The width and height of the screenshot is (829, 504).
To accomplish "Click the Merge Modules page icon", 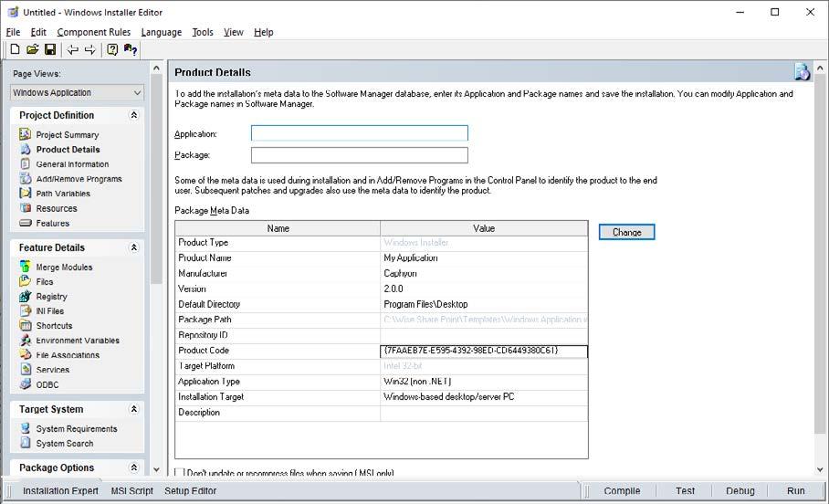I will (x=25, y=267).
